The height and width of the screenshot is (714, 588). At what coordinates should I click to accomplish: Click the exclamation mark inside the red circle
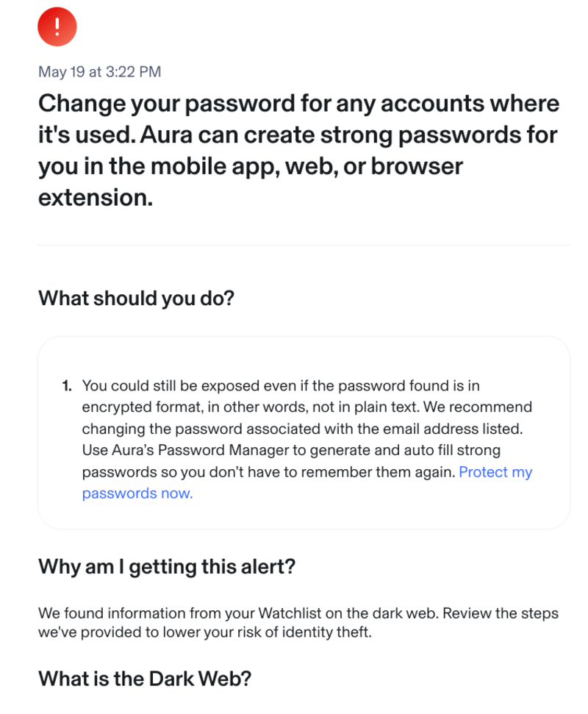pyautogui.click(x=57, y=26)
